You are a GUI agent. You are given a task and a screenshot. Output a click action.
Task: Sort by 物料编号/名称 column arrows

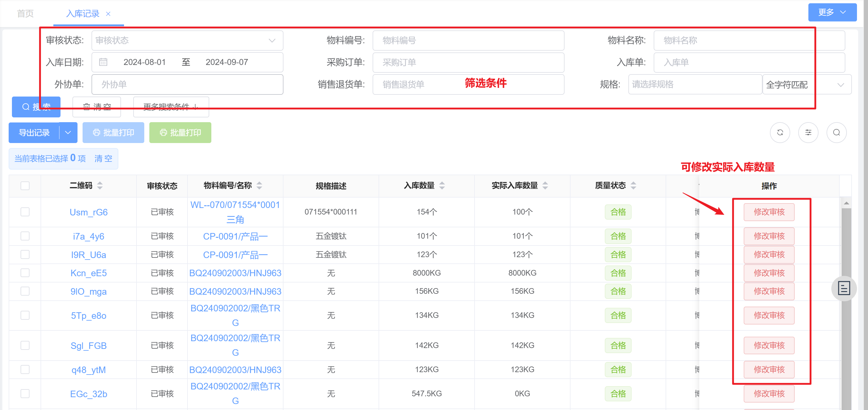point(259,185)
